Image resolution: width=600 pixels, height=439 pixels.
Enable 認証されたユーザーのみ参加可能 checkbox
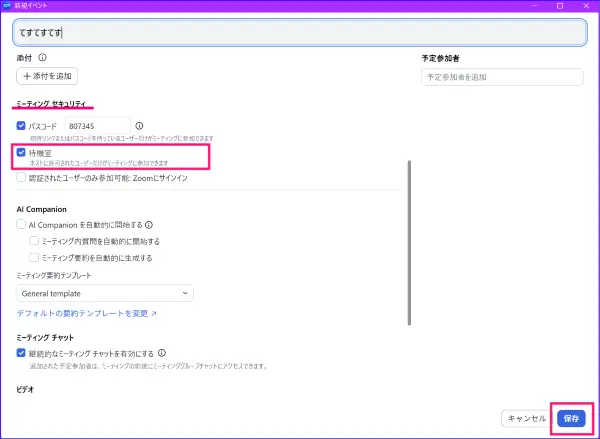22,178
